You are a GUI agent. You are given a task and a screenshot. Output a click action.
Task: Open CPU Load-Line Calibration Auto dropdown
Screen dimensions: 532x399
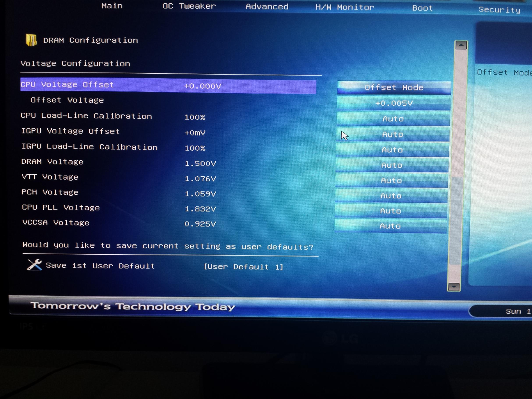coord(393,119)
